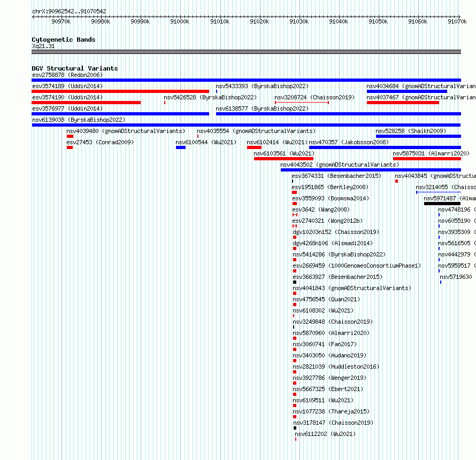476x460 pixels.
Task: Open nsv6112202 (Wu2021) variant
Action: [x=325, y=434]
